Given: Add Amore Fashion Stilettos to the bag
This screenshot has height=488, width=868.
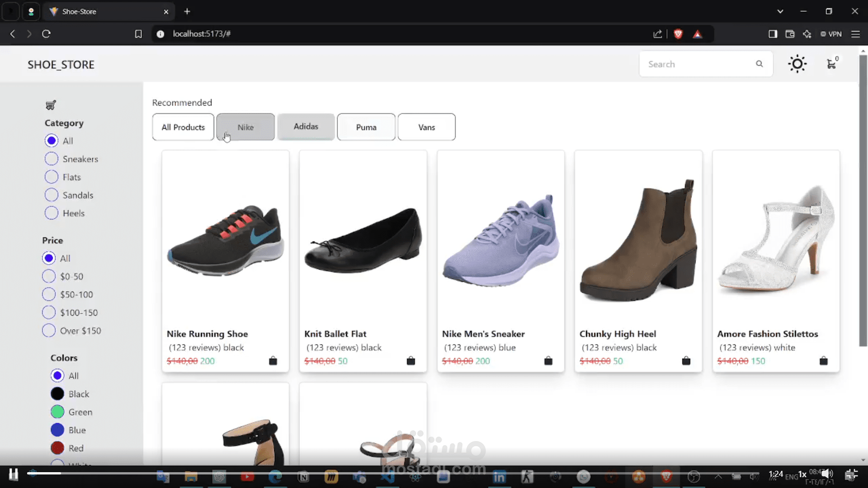Looking at the screenshot, I should click(x=824, y=361).
